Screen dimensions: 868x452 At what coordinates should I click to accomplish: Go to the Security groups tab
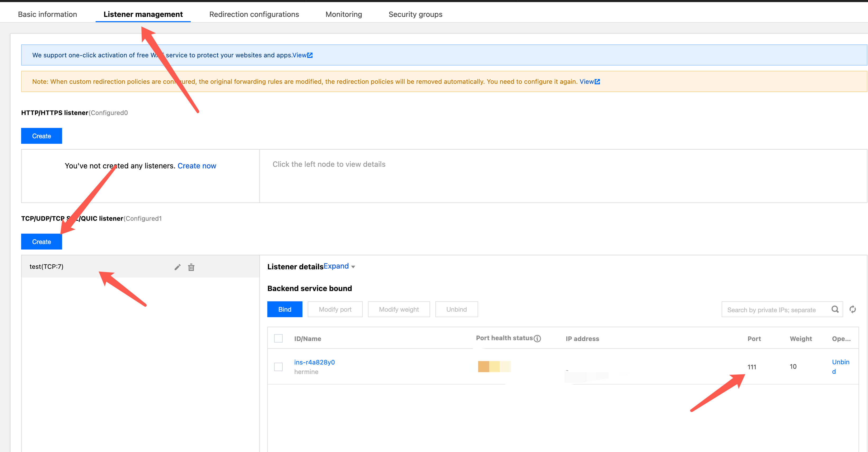(x=415, y=14)
